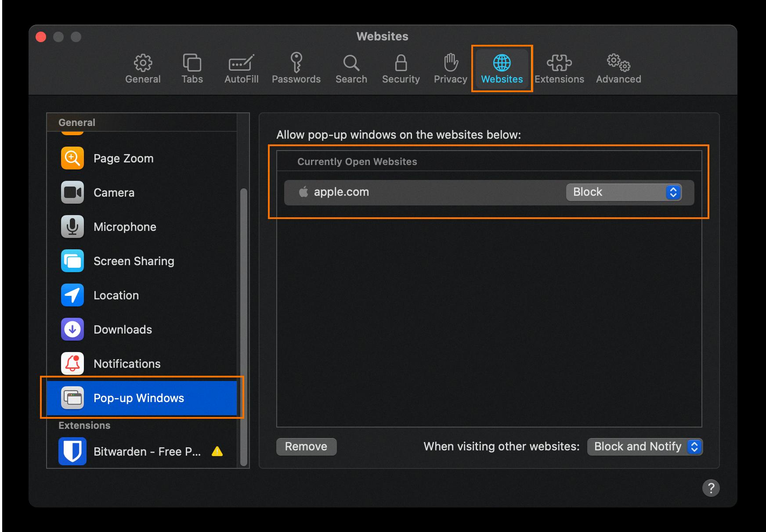This screenshot has width=766, height=532.
Task: Click the Bitwarden extension warning icon
Action: point(217,451)
